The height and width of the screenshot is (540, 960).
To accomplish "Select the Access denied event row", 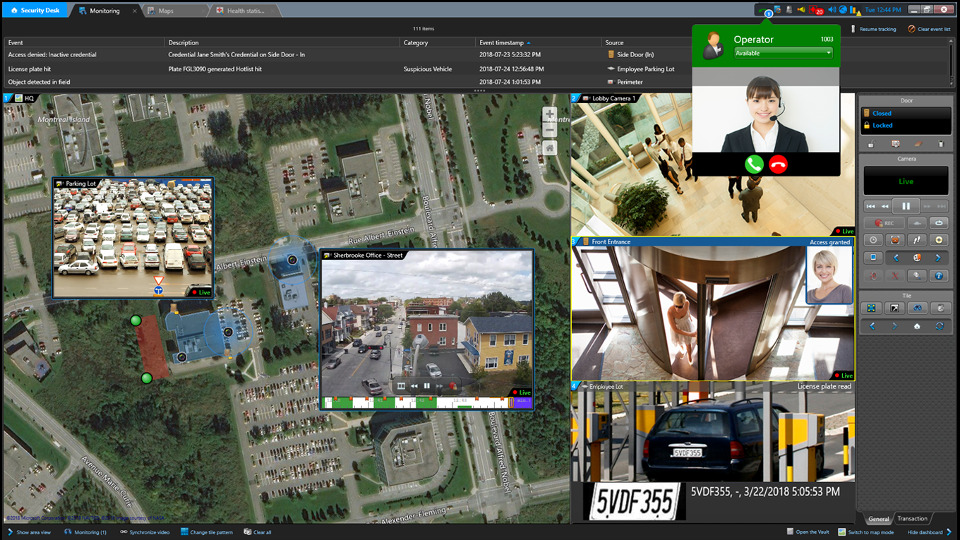I will click(x=349, y=54).
